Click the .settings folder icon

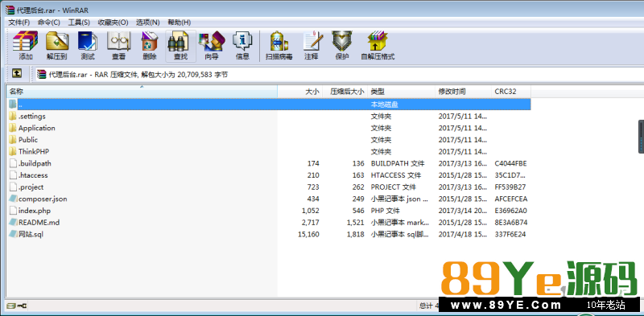click(13, 116)
